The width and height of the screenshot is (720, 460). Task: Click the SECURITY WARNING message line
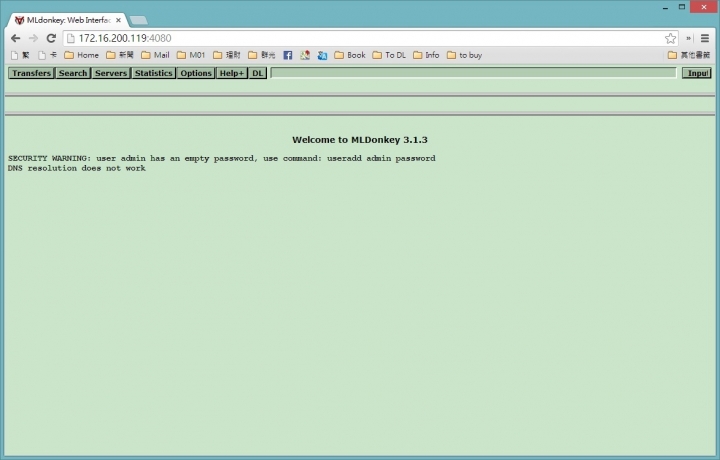pyautogui.click(x=221, y=158)
